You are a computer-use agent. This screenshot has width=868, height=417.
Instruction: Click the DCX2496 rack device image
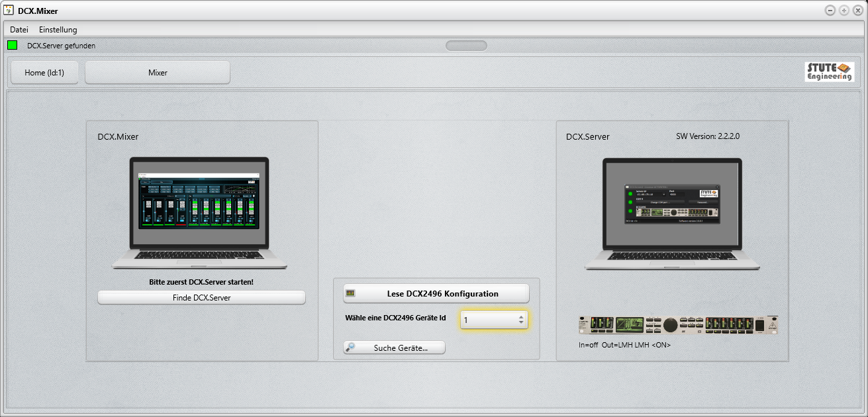click(x=678, y=325)
